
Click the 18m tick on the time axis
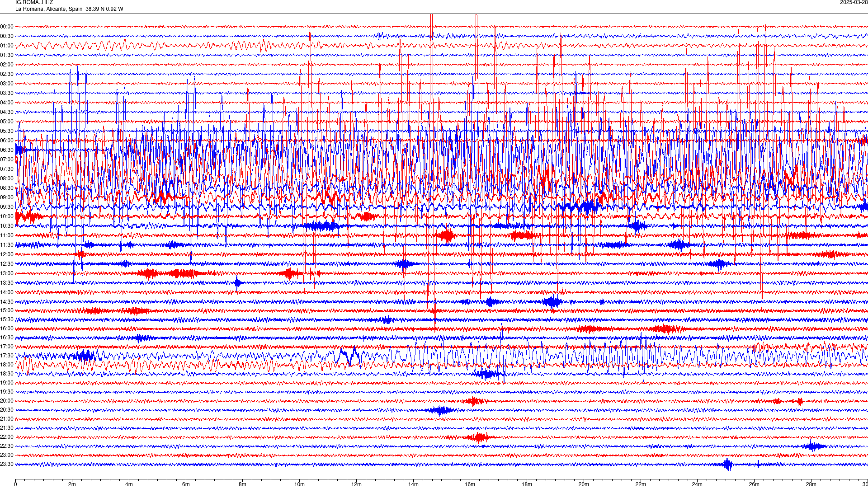pos(527,484)
